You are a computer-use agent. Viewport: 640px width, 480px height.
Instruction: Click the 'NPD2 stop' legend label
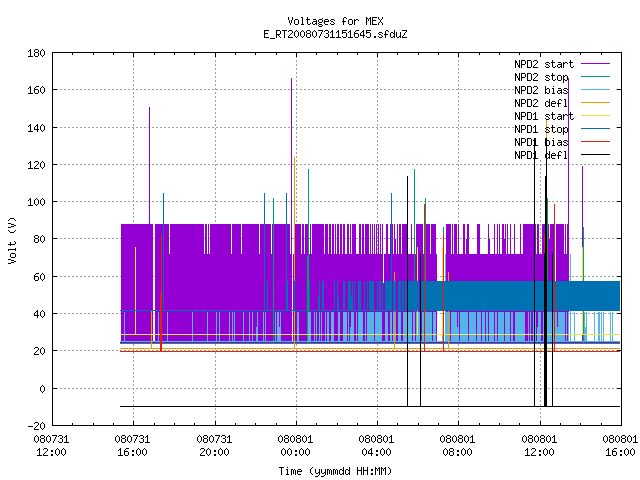(541, 77)
